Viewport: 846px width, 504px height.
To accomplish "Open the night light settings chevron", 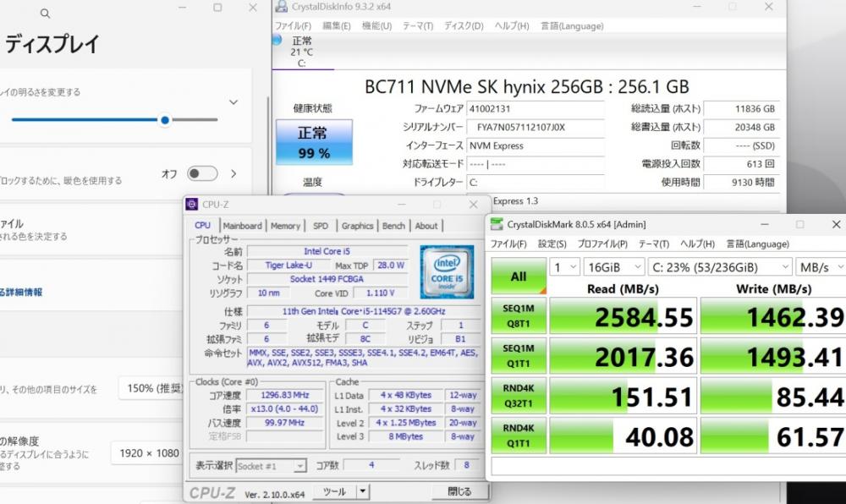I will [x=233, y=173].
